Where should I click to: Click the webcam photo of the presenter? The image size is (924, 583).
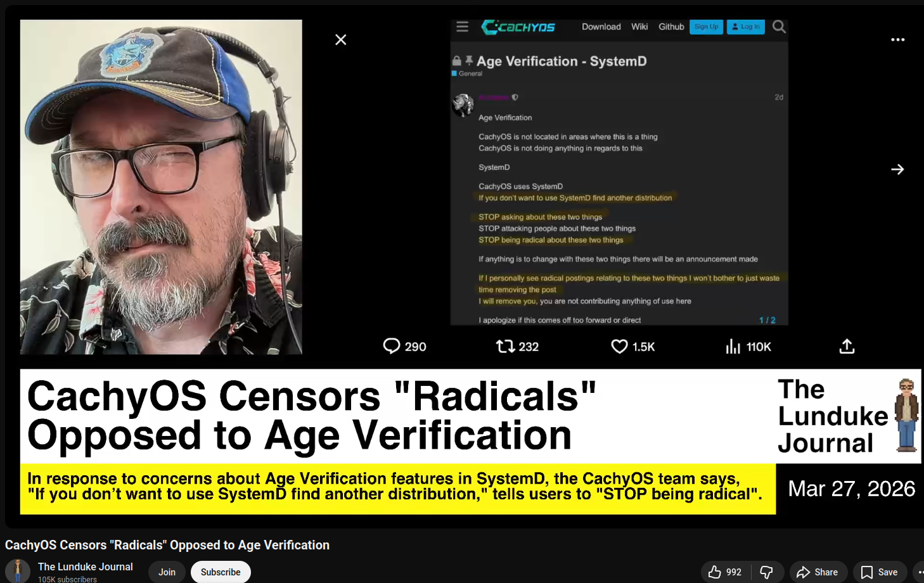161,187
